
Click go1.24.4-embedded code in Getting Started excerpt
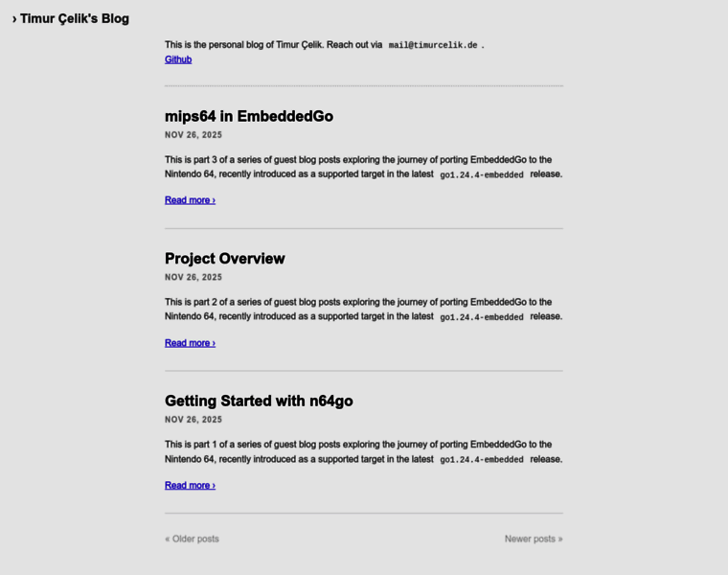point(482,460)
